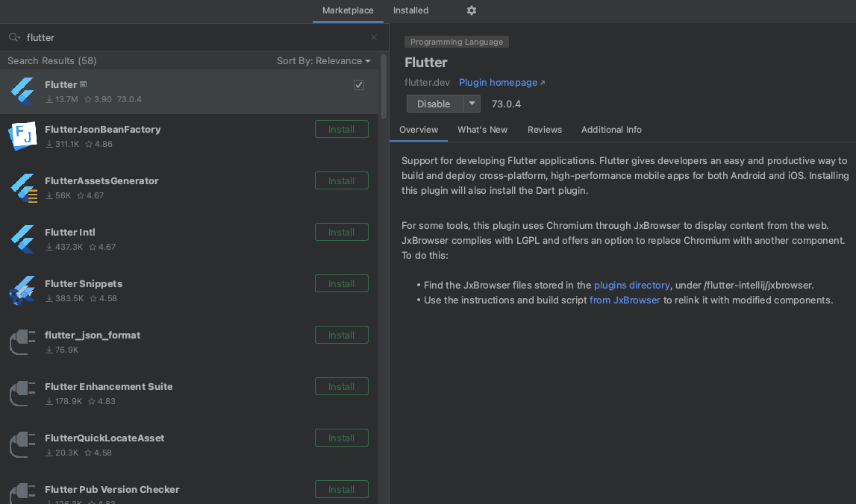Install the FlutterQuickLocateAsset plugin

(342, 438)
